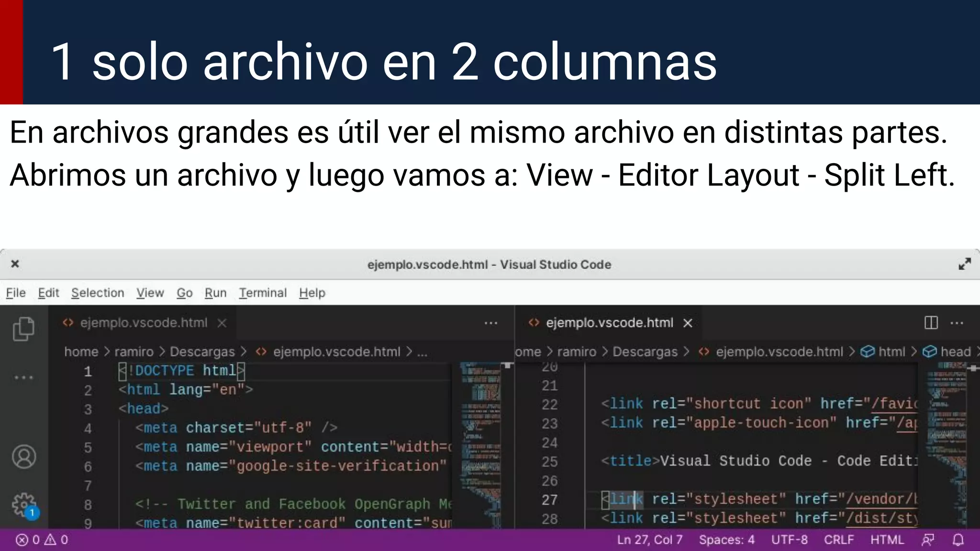The height and width of the screenshot is (551, 980).
Task: Click the <head> tag line
Action: (144, 409)
